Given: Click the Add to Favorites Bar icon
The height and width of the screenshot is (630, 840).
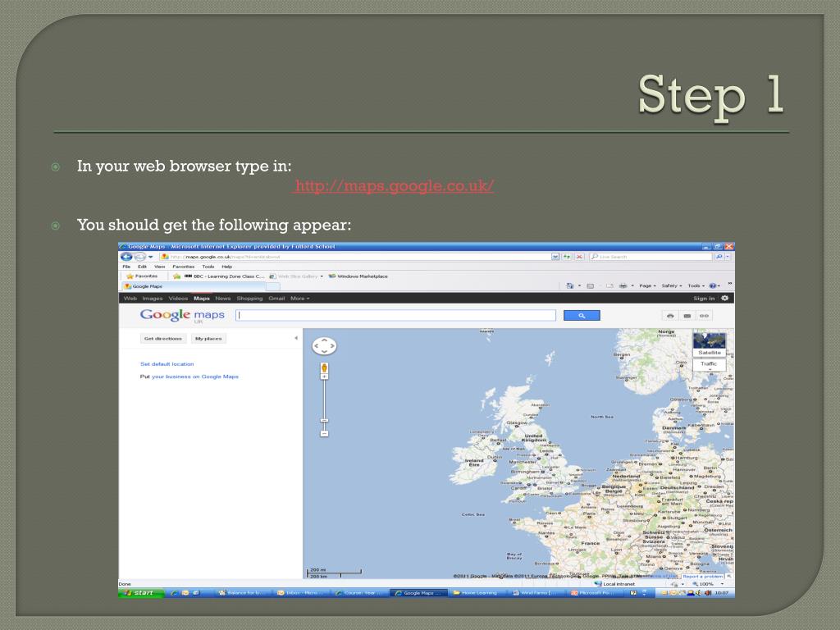Looking at the screenshot, I should tap(176, 276).
